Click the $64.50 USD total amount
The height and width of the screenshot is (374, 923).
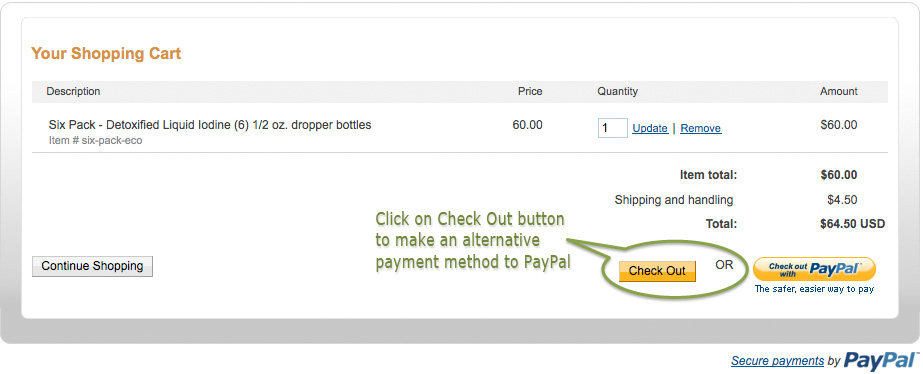pos(852,224)
